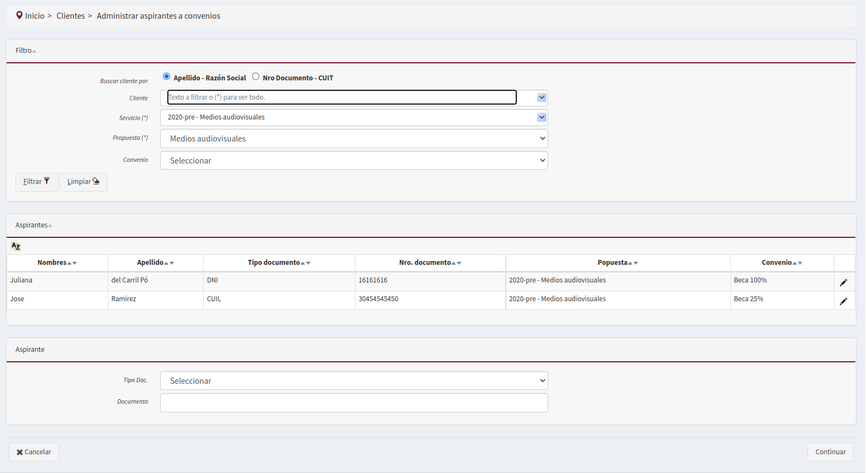Focus the Cliente filter text field

(342, 97)
